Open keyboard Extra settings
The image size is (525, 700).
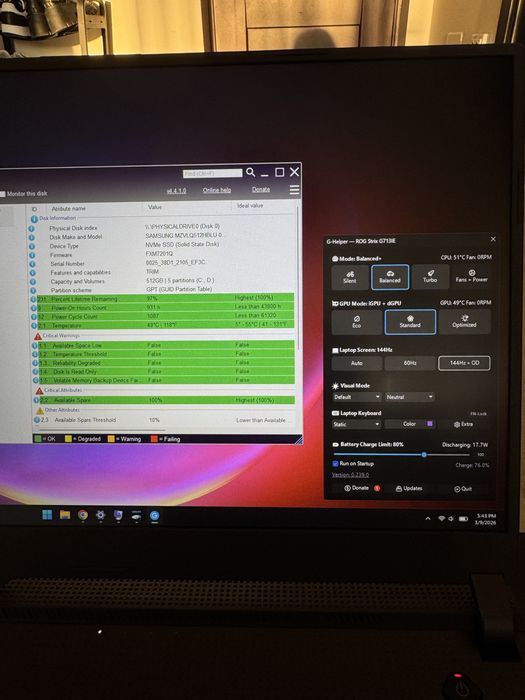tap(463, 424)
